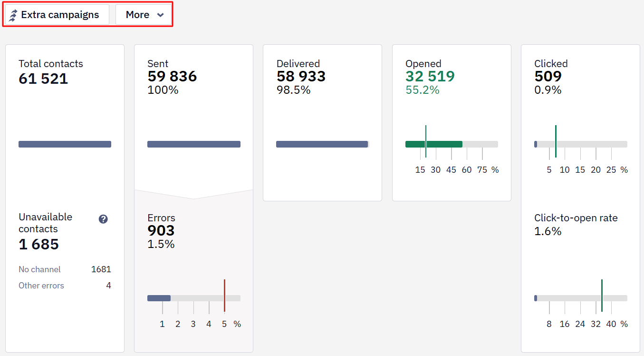Click the Delivered count 58 933
This screenshot has width=644, height=356.
[x=301, y=76]
